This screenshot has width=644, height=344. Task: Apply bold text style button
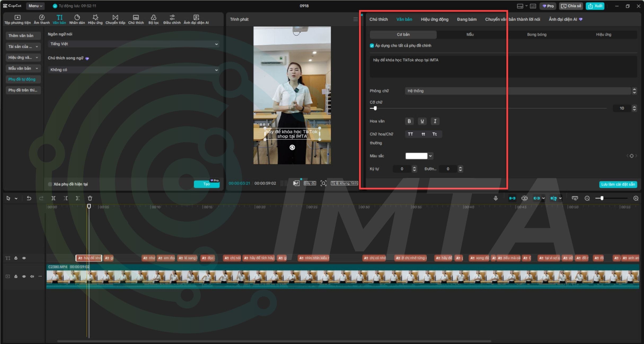(409, 121)
